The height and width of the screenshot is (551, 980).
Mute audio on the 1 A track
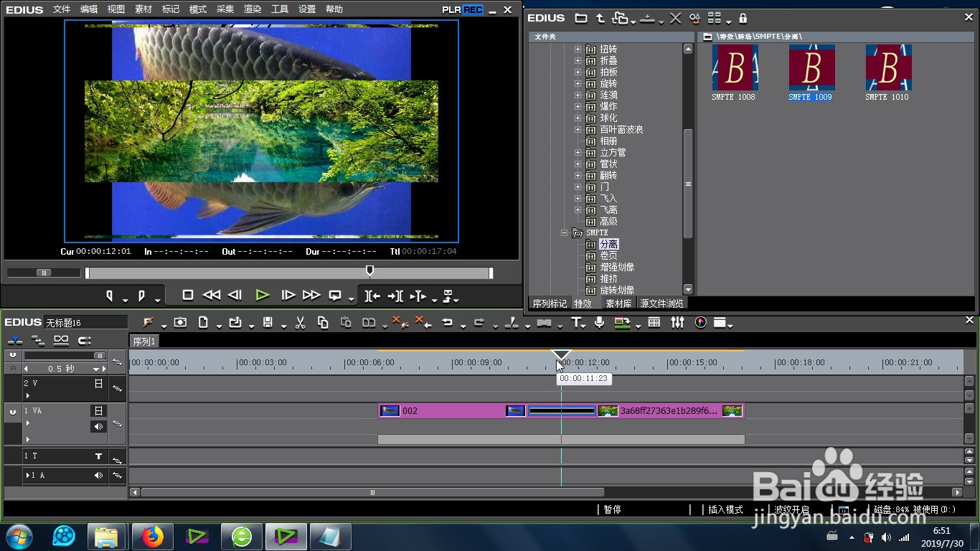[x=98, y=476]
